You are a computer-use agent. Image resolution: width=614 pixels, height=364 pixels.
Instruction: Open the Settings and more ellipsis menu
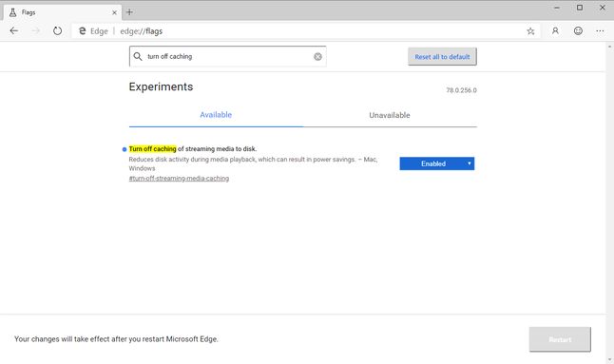tap(600, 31)
